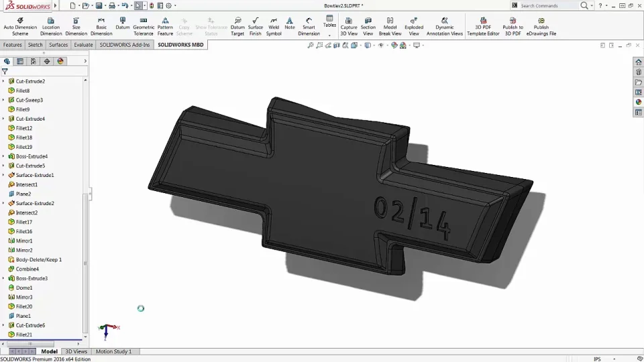Switch to Surfaces tab

click(58, 45)
